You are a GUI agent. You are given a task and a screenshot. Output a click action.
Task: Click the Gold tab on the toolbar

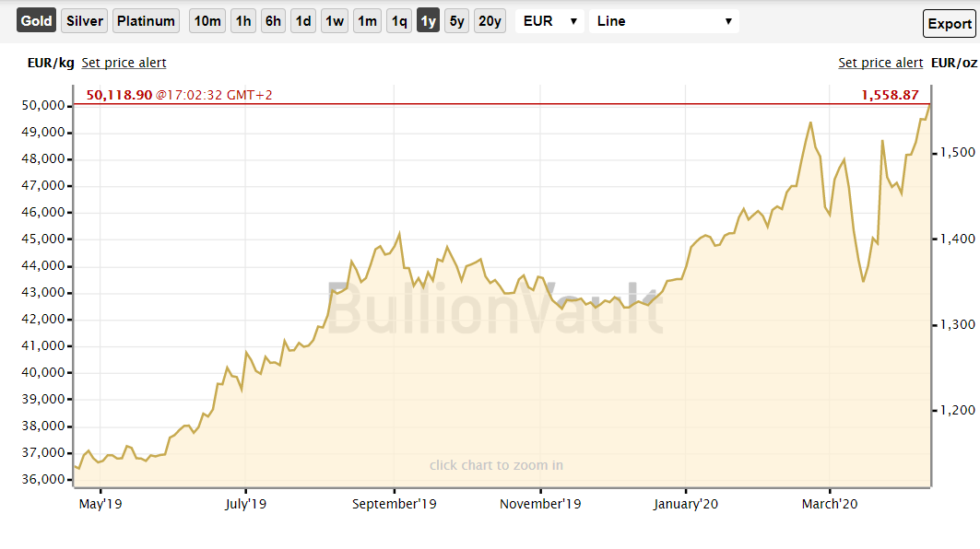coord(35,20)
